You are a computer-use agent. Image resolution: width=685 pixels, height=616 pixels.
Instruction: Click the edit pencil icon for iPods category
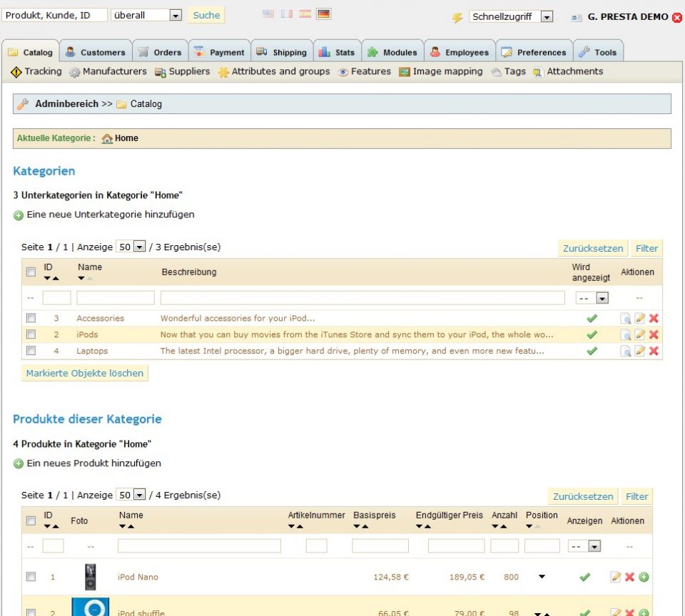click(639, 335)
